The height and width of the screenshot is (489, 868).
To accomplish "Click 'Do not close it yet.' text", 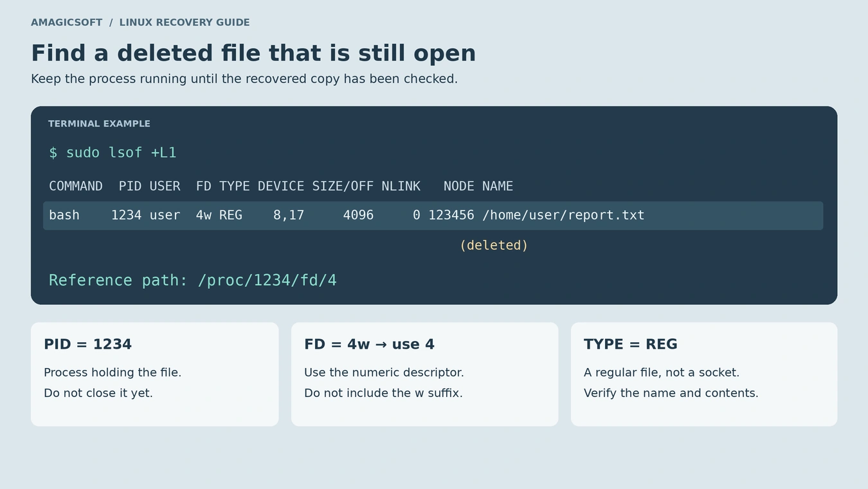I will click(98, 393).
